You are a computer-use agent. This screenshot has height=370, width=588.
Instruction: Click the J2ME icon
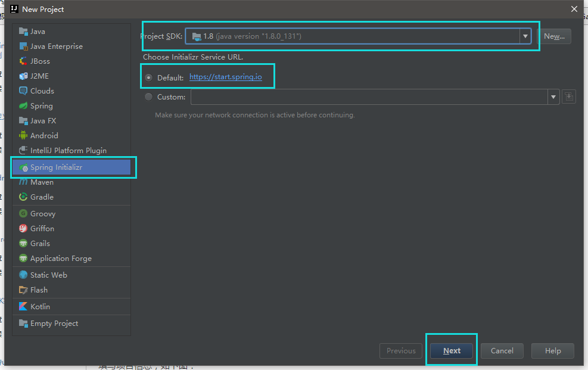[x=23, y=76]
